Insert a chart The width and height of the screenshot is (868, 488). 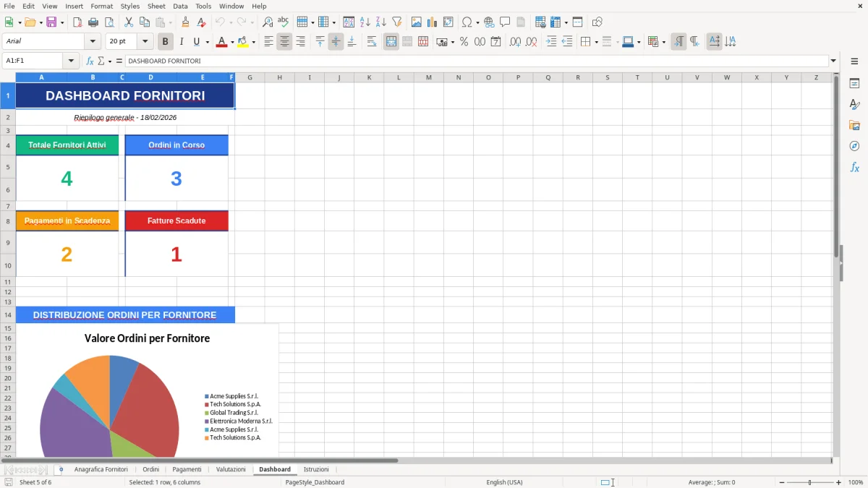pyautogui.click(x=432, y=22)
